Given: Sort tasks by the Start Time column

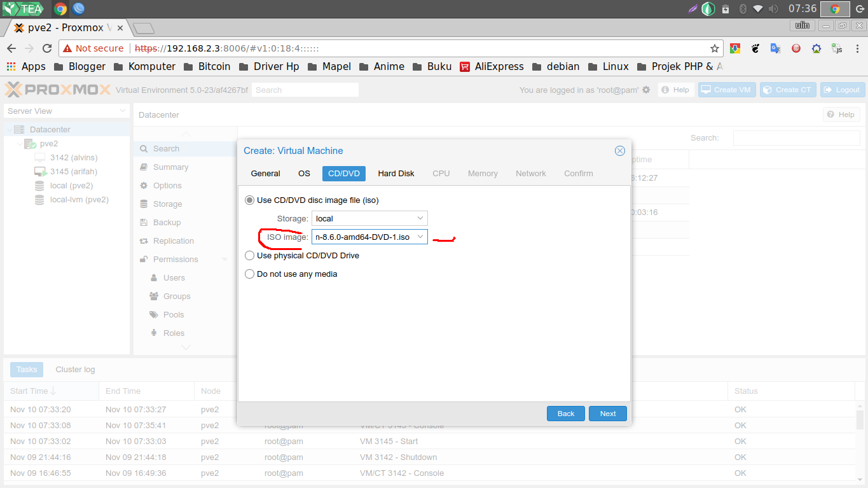Looking at the screenshot, I should 51,391.
